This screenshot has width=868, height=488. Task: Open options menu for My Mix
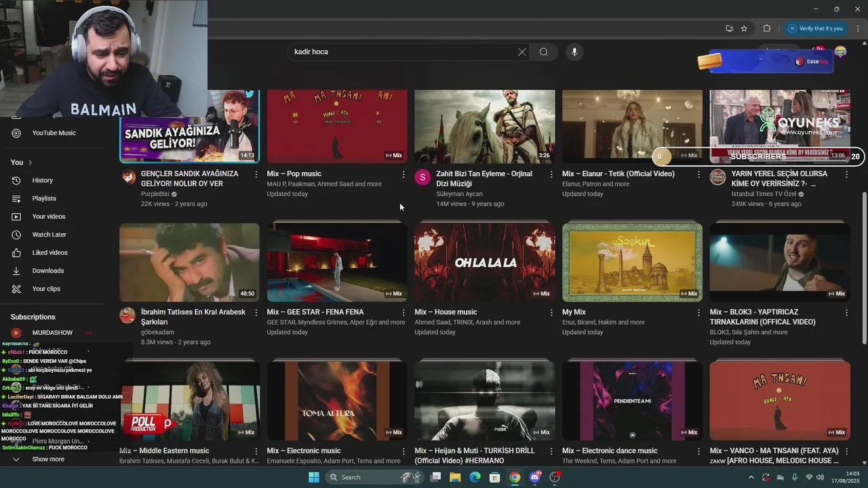(698, 312)
